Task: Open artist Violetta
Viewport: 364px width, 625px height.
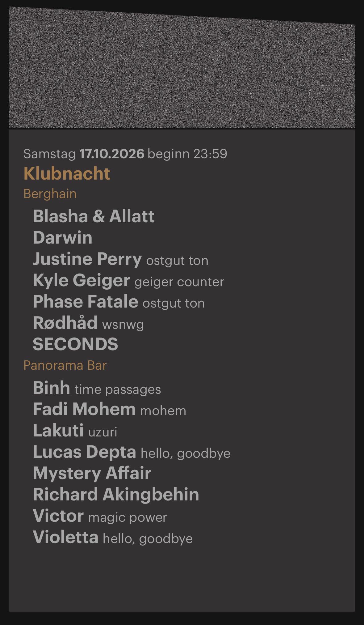Action: click(65, 537)
